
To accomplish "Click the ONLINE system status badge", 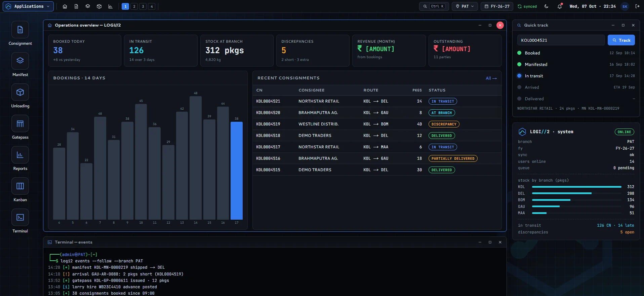I will tap(624, 132).
